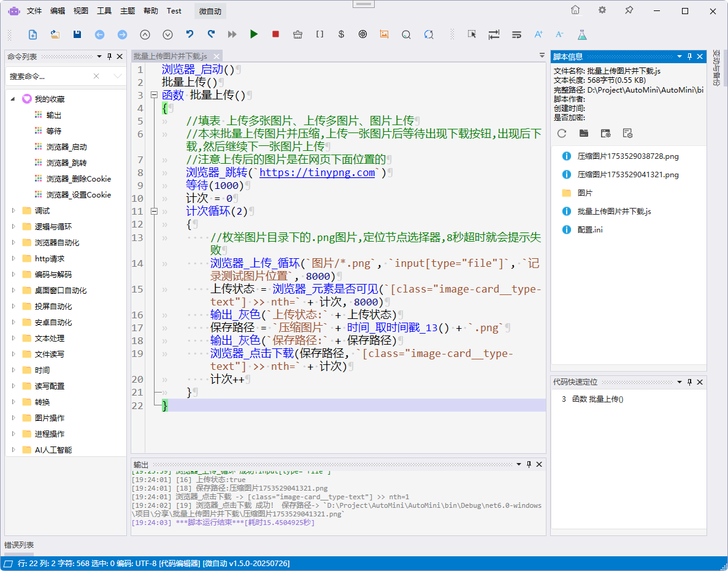This screenshot has width=728, height=571.
Task: Click the blue Save disk icon
Action: [77, 34]
